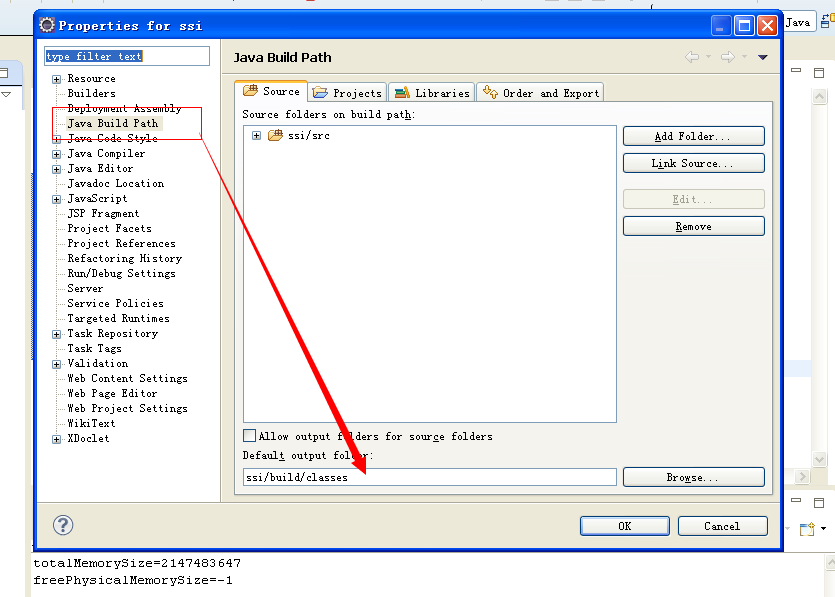Expand the ssi/src tree node
The image size is (835, 597).
pos(257,136)
